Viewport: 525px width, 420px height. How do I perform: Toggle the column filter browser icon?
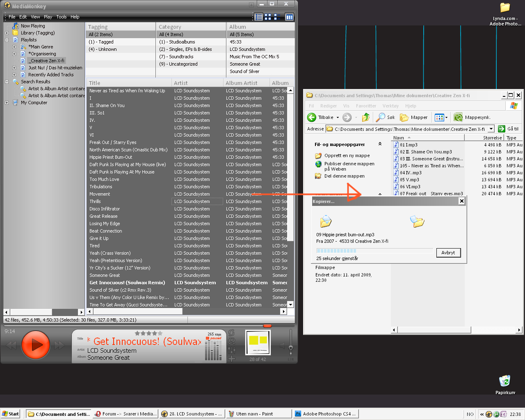289,17
